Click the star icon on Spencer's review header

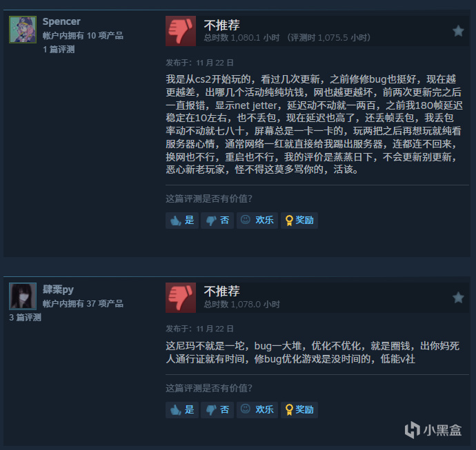coord(458,31)
